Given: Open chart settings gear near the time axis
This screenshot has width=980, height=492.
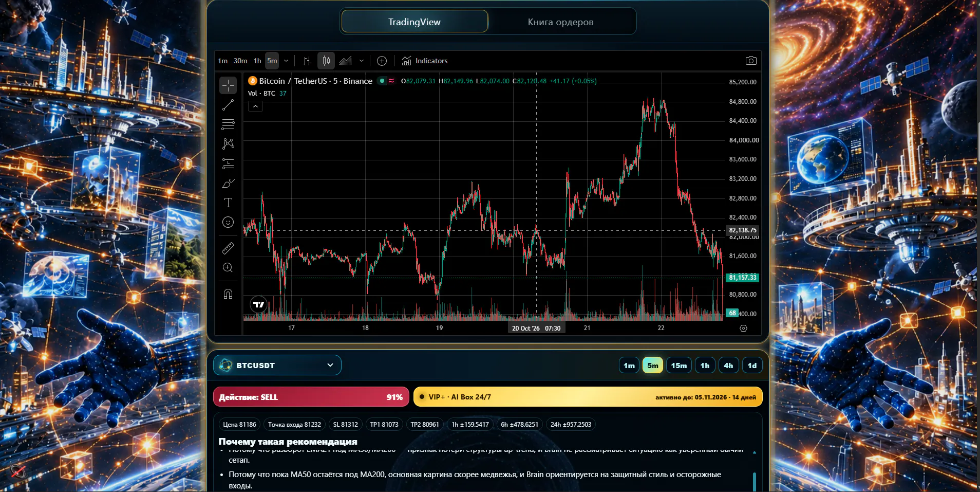Looking at the screenshot, I should coord(743,328).
